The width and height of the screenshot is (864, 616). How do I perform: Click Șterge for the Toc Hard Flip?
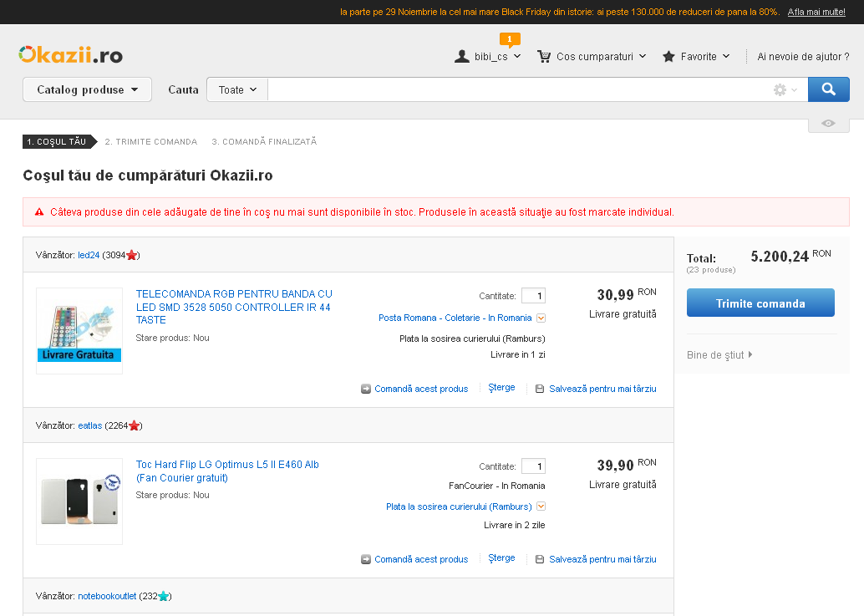(x=501, y=558)
